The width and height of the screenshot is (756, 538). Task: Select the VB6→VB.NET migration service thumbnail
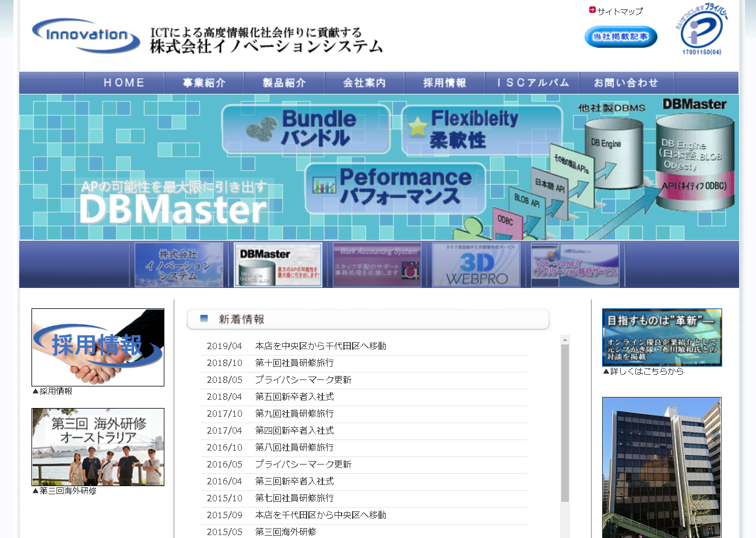click(575, 265)
